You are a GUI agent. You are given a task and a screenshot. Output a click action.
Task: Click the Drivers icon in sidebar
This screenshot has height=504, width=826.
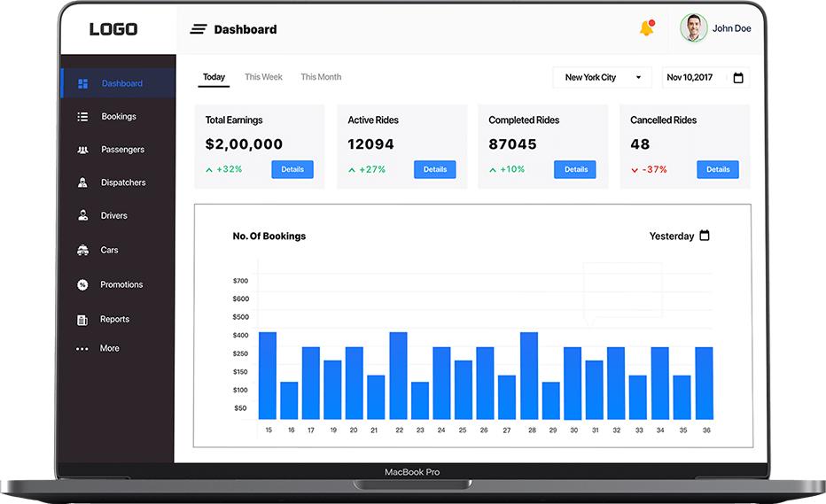pos(82,215)
